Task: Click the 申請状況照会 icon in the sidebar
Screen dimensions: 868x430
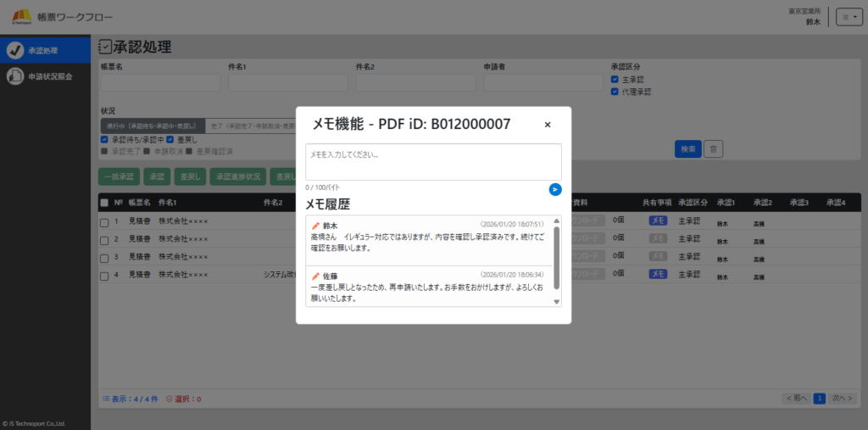Action: click(x=14, y=76)
